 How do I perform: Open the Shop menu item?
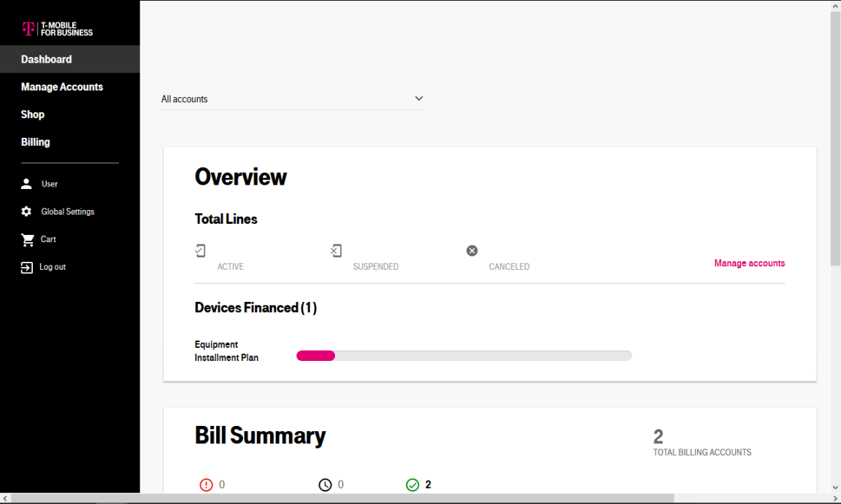coord(33,115)
